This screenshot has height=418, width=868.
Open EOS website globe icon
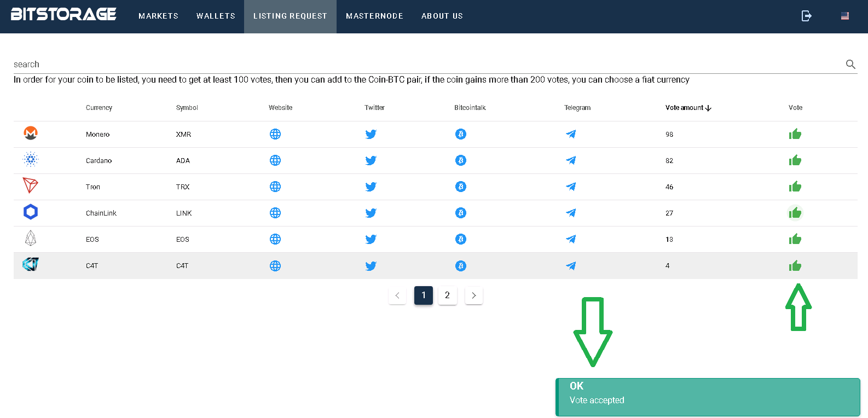click(275, 239)
